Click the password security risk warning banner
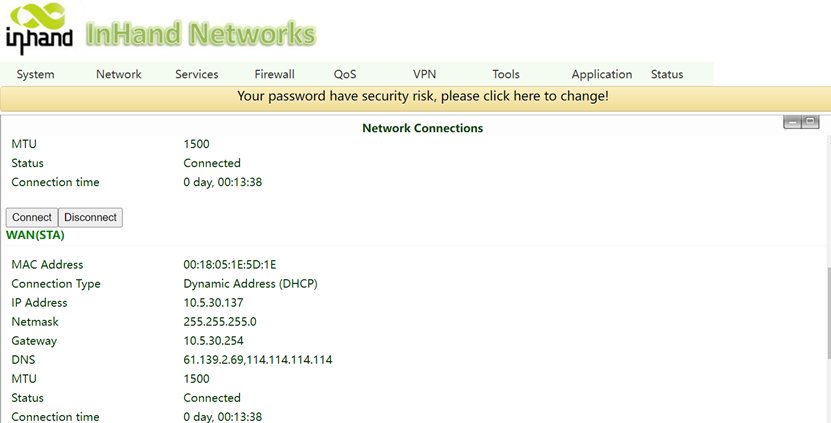Viewport: 831px width, 423px height. coord(422,96)
